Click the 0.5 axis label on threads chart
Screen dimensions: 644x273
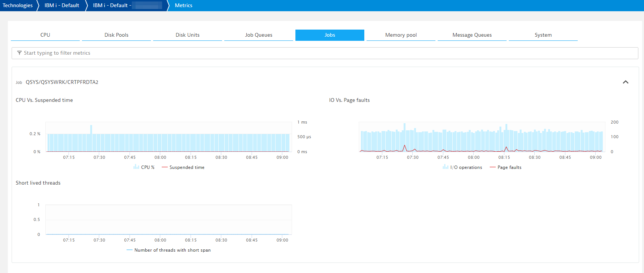(x=37, y=219)
